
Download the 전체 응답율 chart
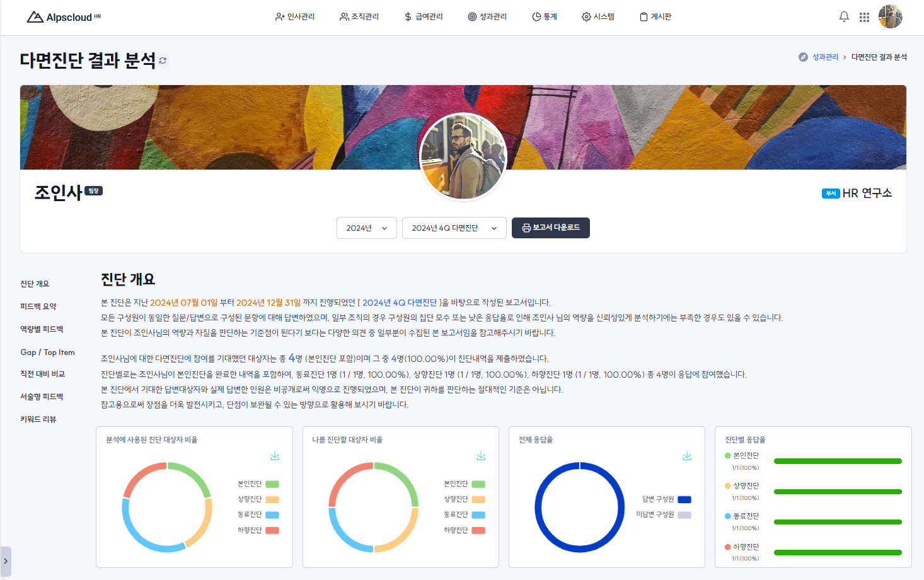pyautogui.click(x=687, y=456)
